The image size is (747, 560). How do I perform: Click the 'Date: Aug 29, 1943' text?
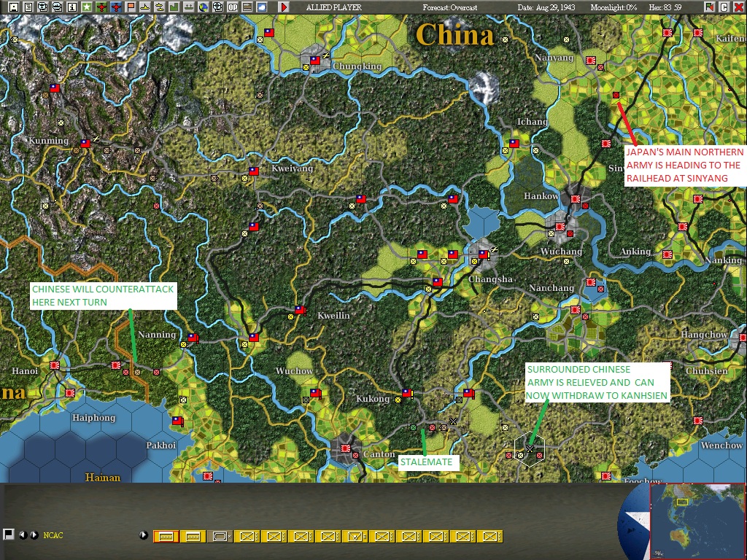coord(546,7)
